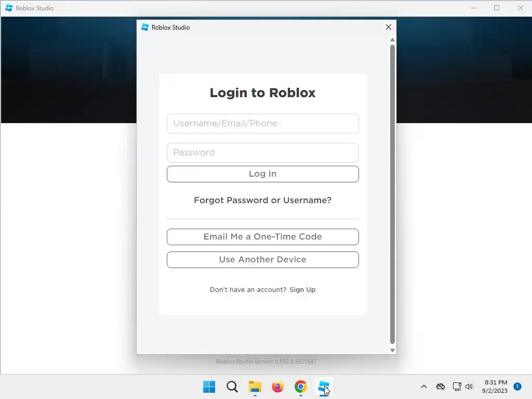Close the main Roblox Studio window
Screen dimensions: 532x399
point(520,8)
